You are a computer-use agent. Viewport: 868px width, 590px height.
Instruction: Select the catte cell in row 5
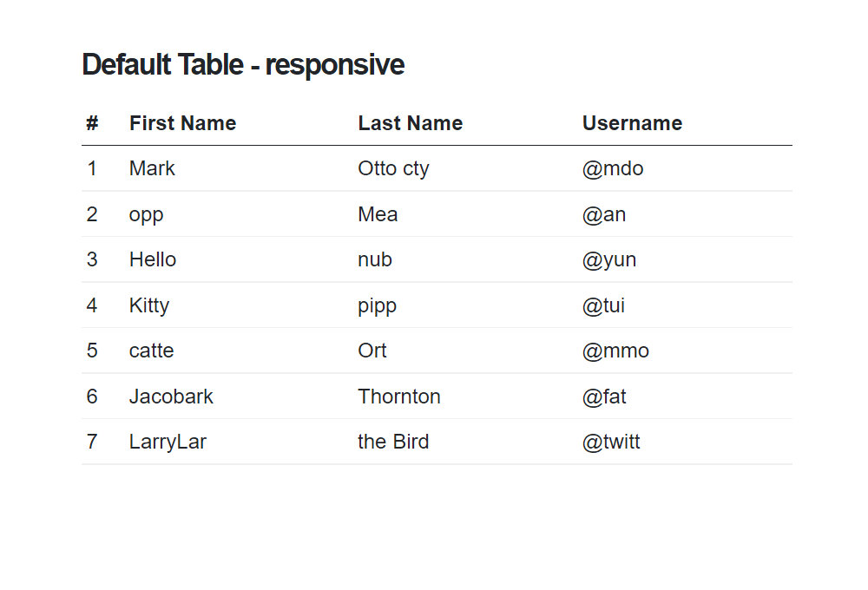coord(152,351)
